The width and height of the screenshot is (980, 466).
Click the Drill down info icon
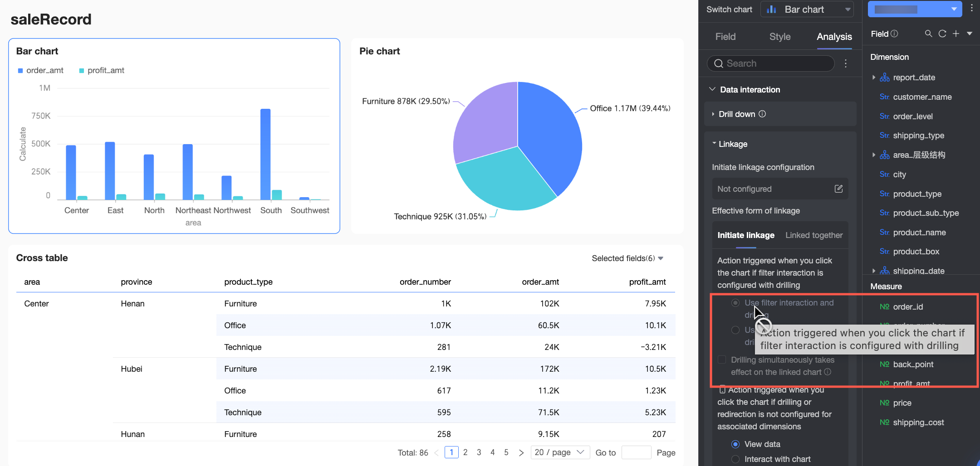762,114
